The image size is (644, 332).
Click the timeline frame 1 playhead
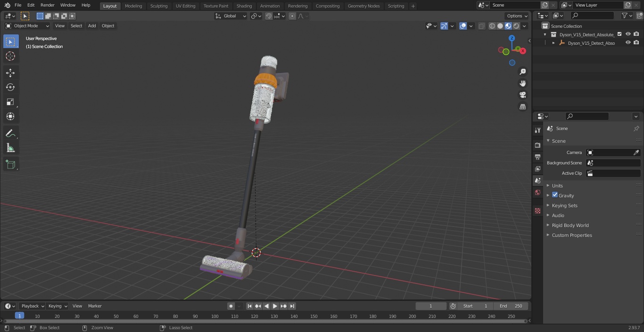coord(19,316)
